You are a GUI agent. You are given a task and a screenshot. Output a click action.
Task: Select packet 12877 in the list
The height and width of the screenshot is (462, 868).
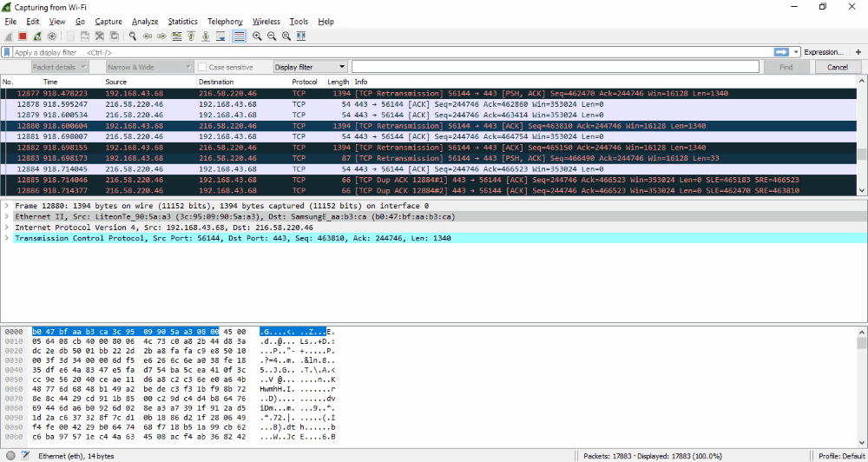pos(429,93)
